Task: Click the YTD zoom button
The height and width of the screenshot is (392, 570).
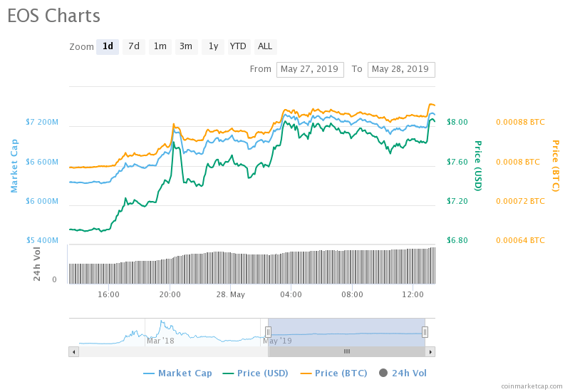Action: point(238,46)
